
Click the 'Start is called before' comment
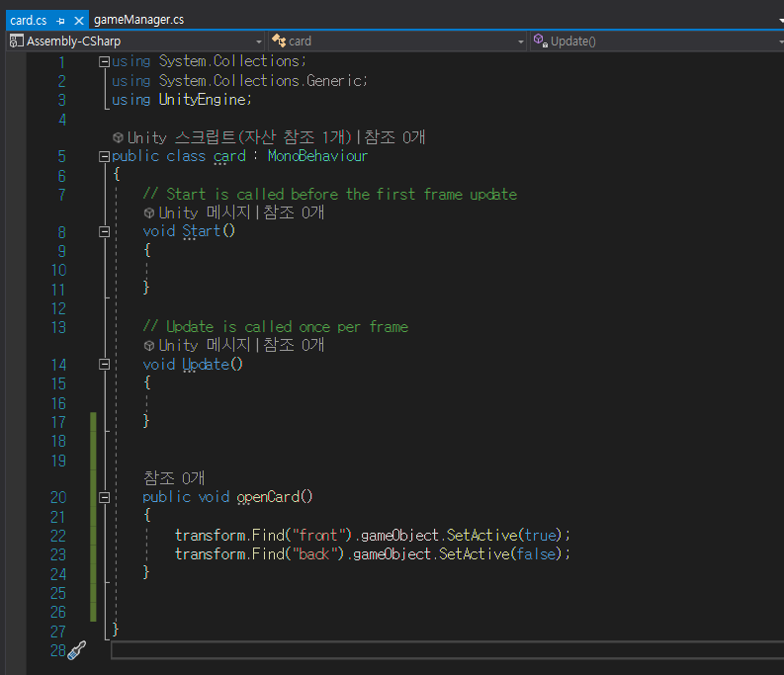(x=330, y=194)
